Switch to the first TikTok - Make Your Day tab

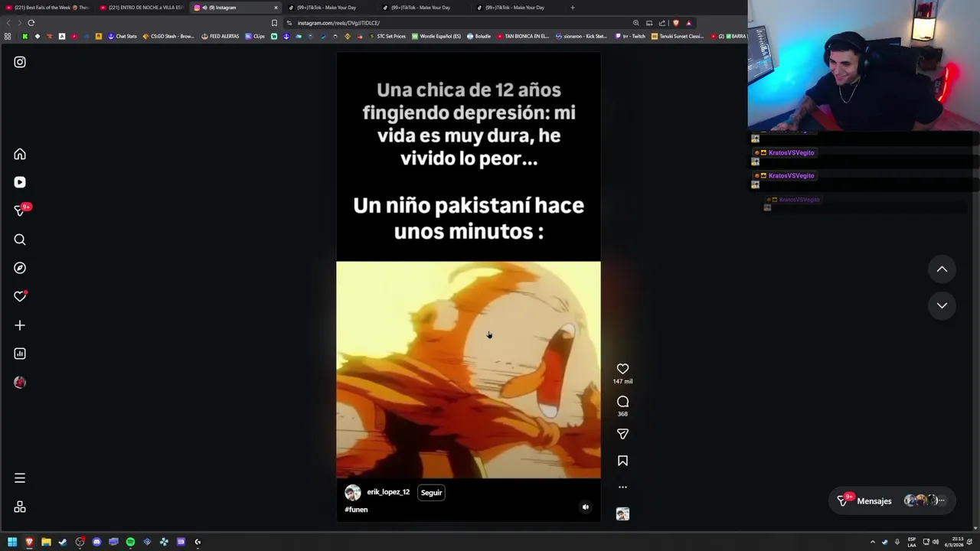click(329, 8)
